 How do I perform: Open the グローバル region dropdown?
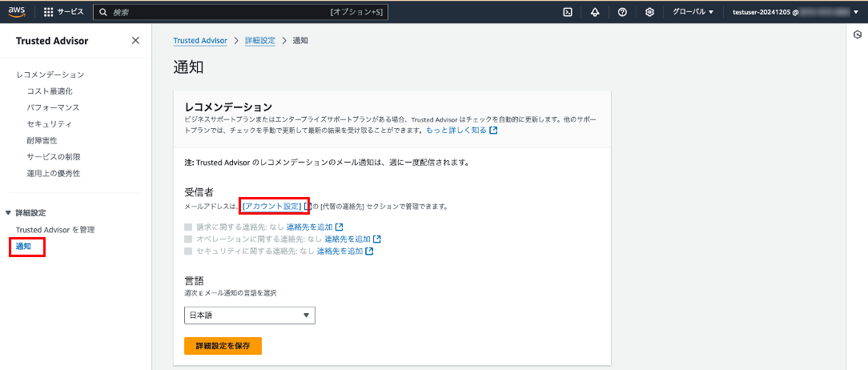point(693,12)
